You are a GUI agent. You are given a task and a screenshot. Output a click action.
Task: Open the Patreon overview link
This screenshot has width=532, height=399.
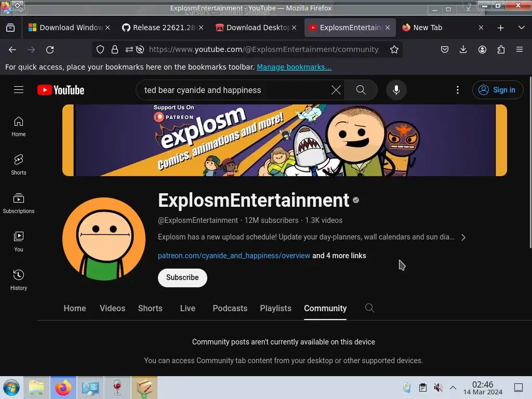pos(234,256)
